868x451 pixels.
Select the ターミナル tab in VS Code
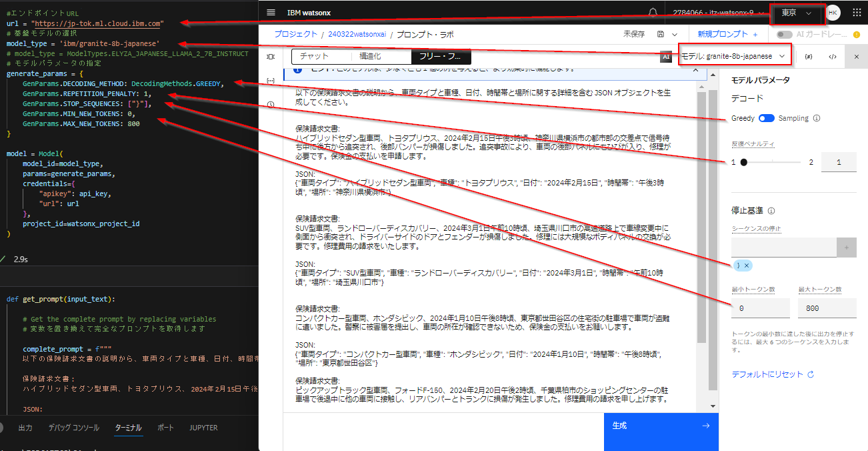128,428
